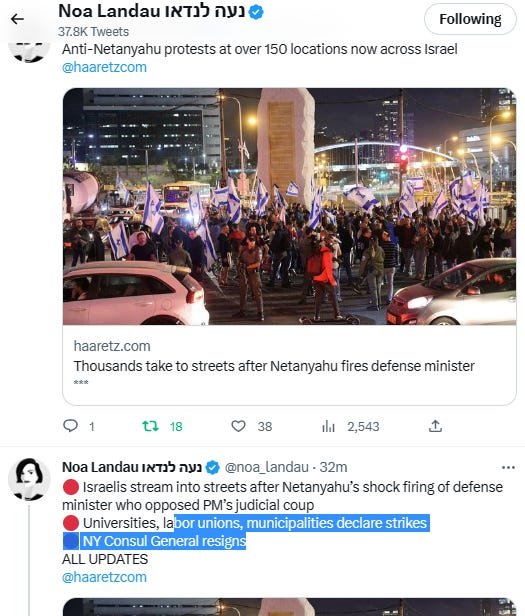Screen dimensions: 525x616
Task: View tweet analytics bar chart icon
Action: pos(328,426)
